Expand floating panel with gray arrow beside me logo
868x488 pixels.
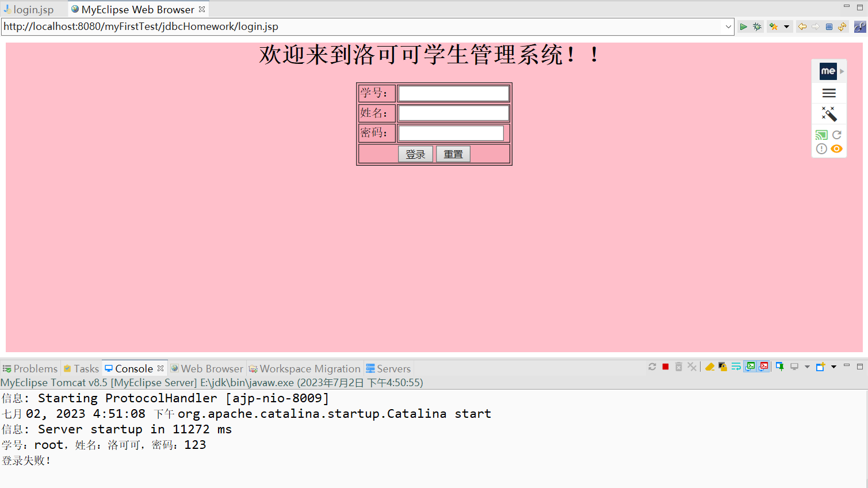click(842, 71)
